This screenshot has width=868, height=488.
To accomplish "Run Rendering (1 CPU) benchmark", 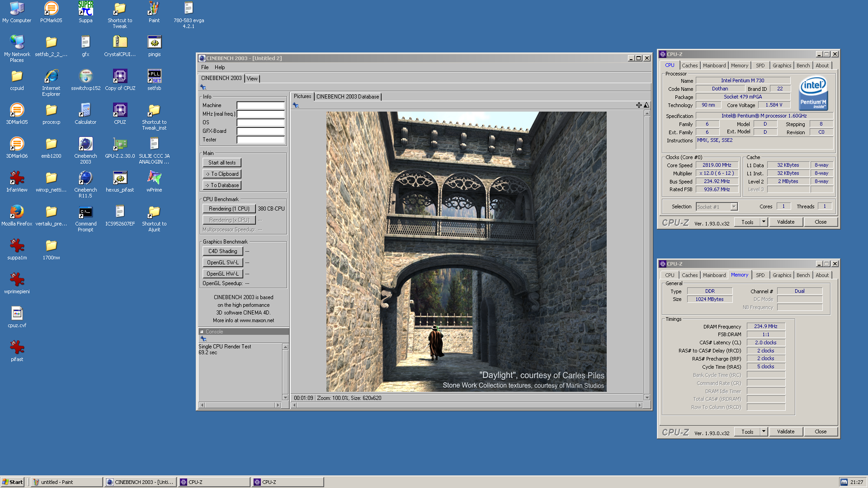I will (x=229, y=209).
